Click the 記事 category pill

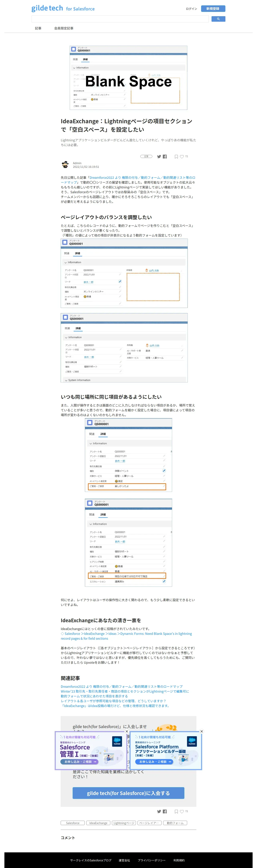(x=146, y=156)
